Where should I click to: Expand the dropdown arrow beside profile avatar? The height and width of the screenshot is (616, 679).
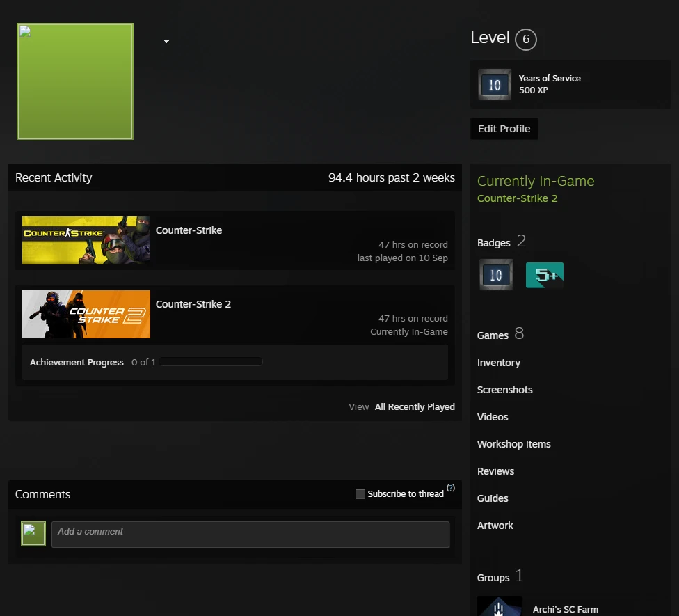click(x=166, y=42)
